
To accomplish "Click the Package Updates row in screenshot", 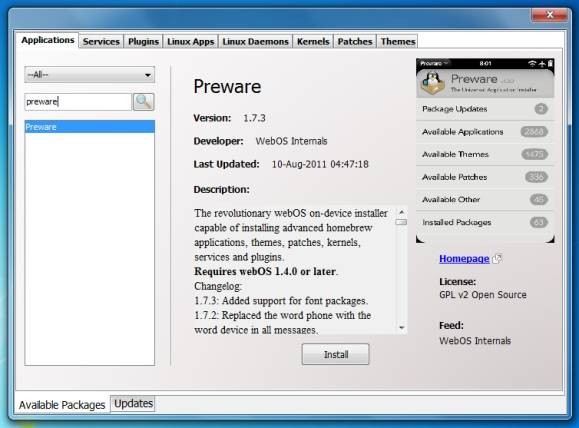I will [x=485, y=109].
